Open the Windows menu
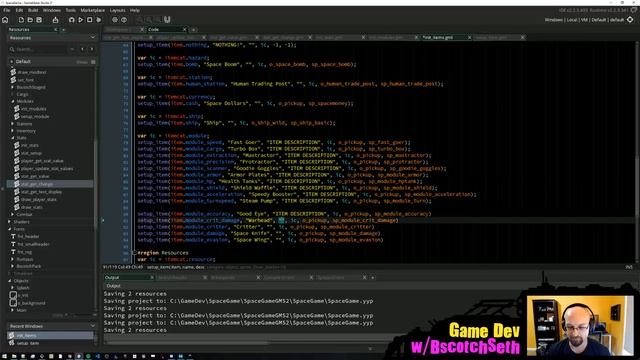640x360 pixels. [52, 10]
